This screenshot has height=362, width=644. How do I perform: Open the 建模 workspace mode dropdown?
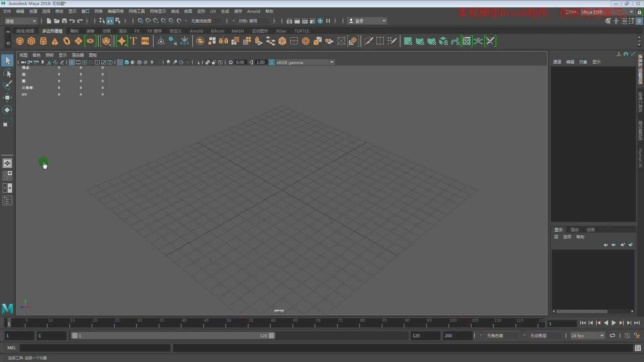[21, 21]
